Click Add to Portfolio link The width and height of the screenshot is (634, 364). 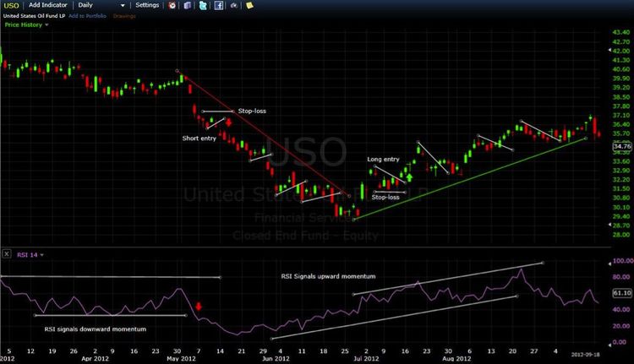(x=87, y=16)
